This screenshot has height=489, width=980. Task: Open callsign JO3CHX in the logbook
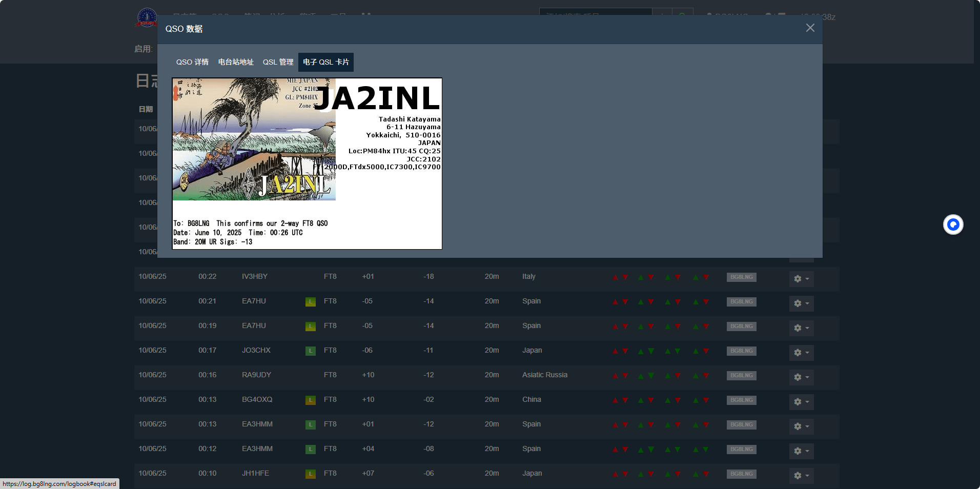tap(256, 350)
